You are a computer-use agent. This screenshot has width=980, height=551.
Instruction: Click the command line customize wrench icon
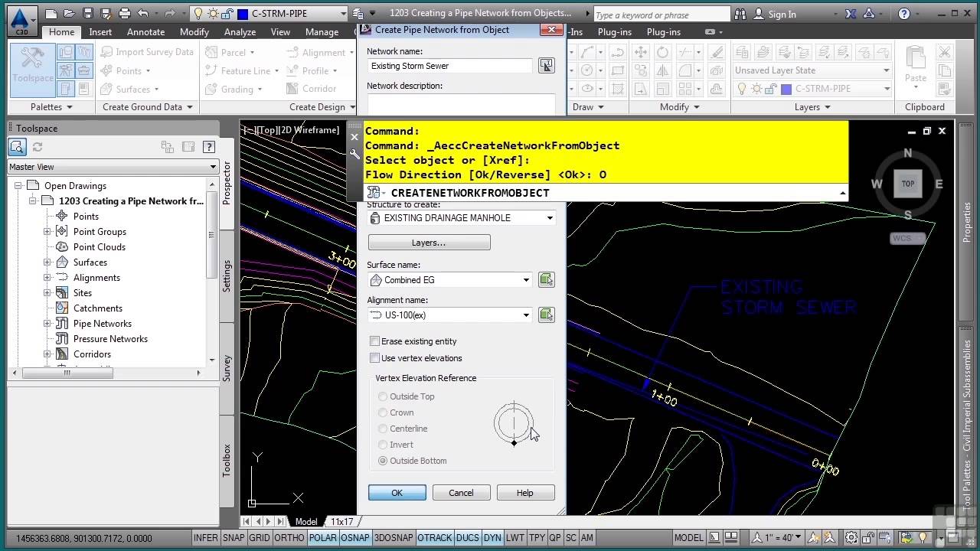coord(354,154)
